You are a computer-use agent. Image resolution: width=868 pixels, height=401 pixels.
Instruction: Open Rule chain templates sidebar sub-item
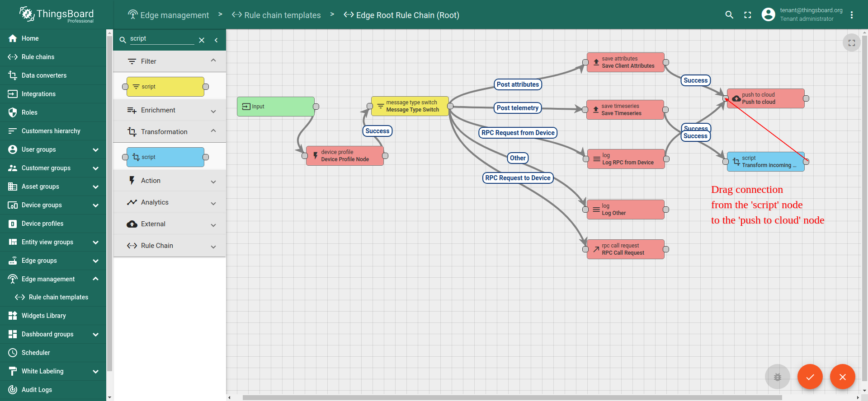tap(53, 297)
